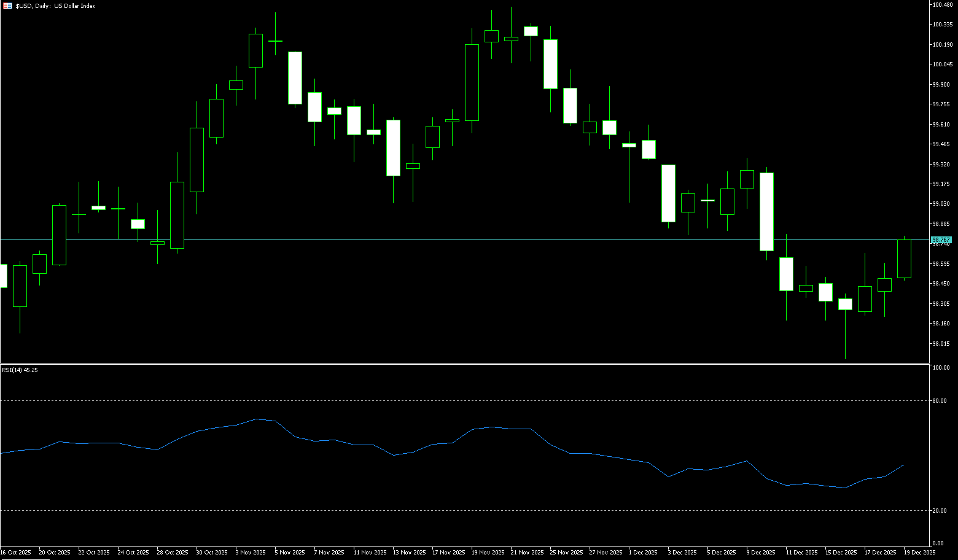
Task: Select the 99.320 price axis label
Action: [x=941, y=165]
